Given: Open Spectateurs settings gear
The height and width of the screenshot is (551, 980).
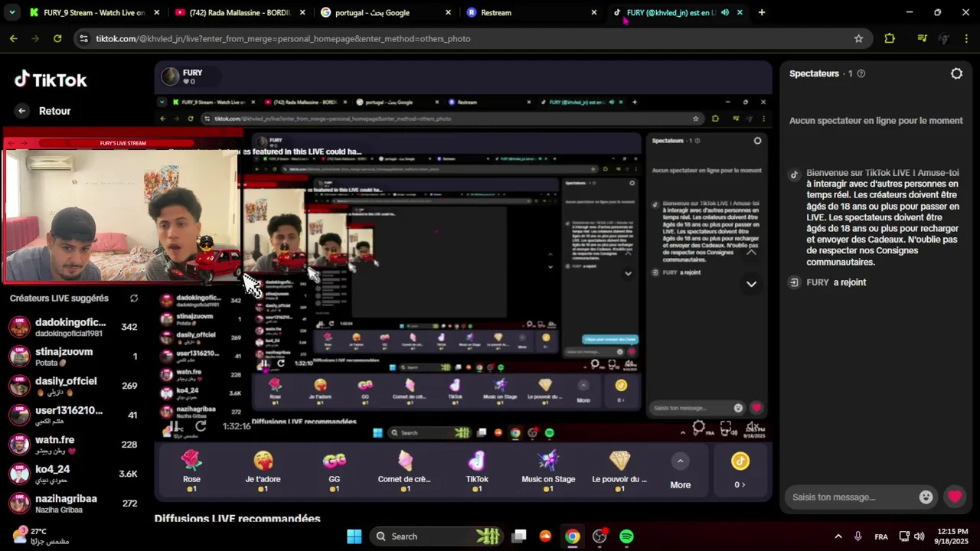Looking at the screenshot, I should pyautogui.click(x=956, y=73).
